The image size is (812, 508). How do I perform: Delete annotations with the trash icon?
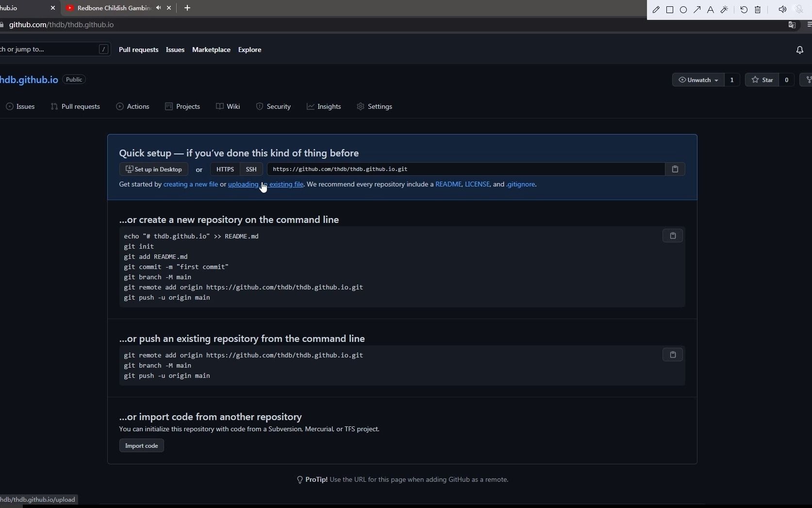(x=758, y=10)
